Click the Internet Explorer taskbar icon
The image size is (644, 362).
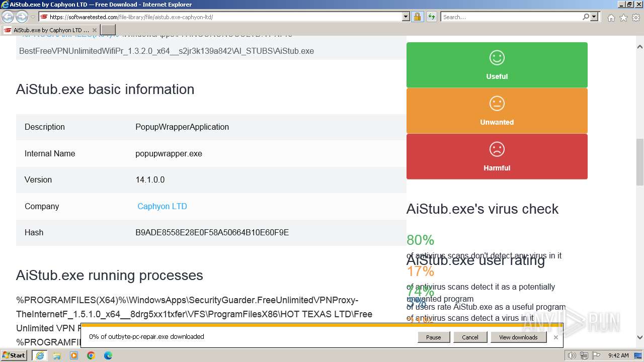click(x=39, y=355)
